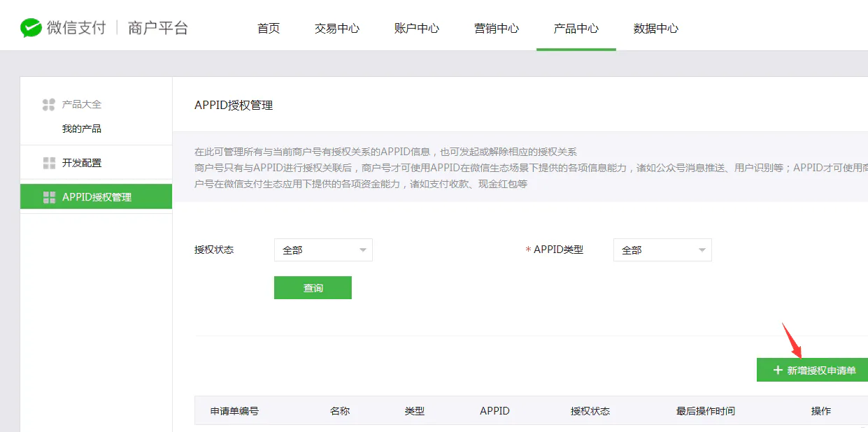Click 新增授权申请单 button
868x432 pixels.
pos(812,370)
